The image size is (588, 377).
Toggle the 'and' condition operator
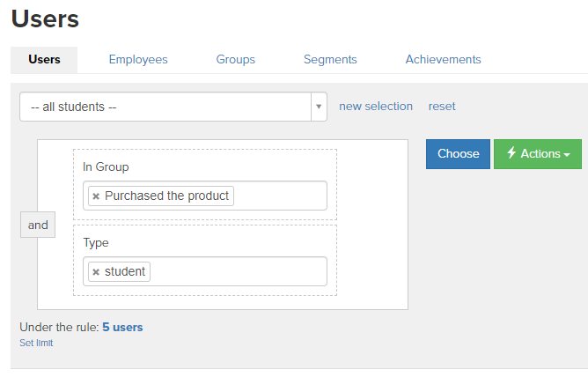click(x=38, y=225)
